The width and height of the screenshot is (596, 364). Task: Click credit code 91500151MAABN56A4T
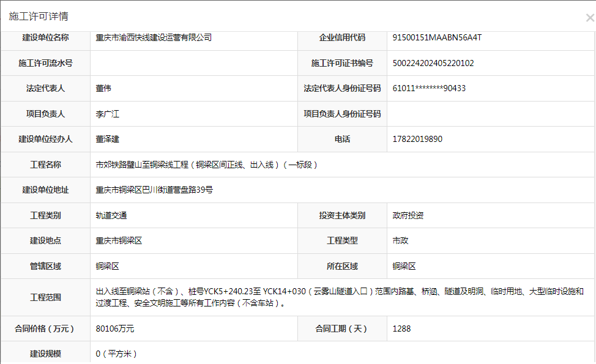click(x=437, y=38)
